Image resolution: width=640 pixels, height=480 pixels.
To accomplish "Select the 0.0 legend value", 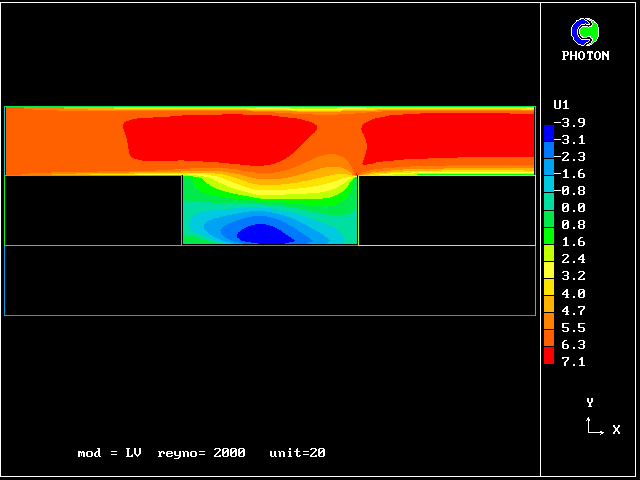I will pos(574,208).
